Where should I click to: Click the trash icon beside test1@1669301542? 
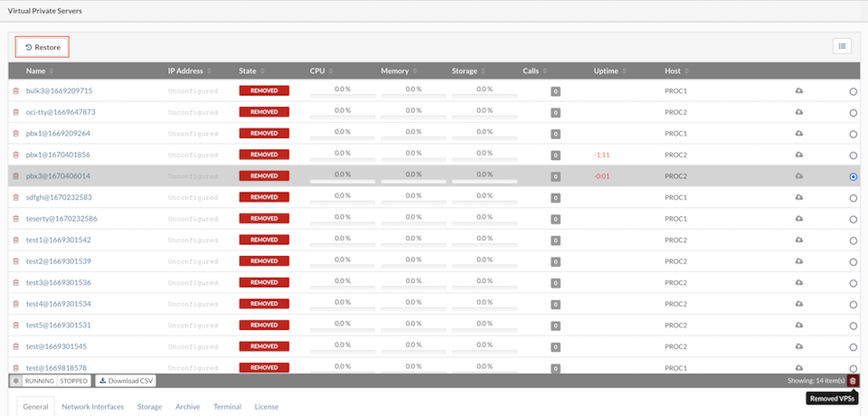click(x=16, y=240)
